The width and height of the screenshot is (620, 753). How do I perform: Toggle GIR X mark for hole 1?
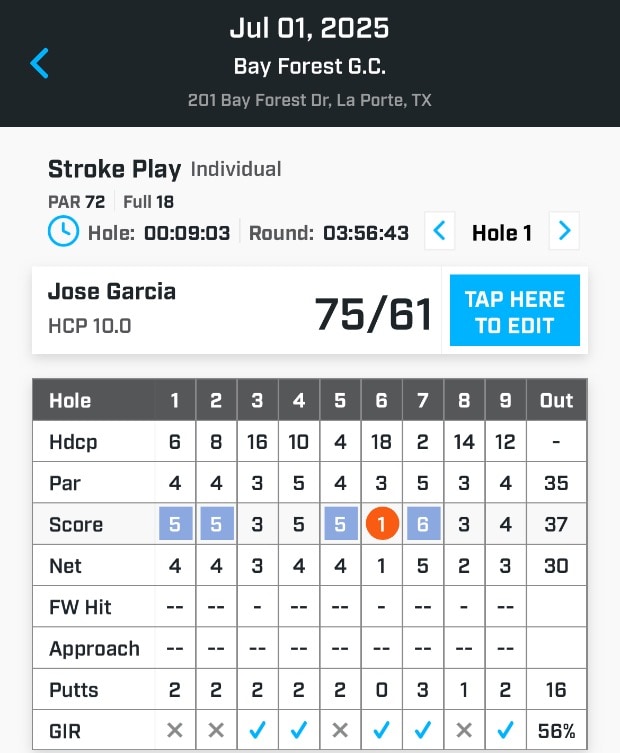tap(175, 731)
